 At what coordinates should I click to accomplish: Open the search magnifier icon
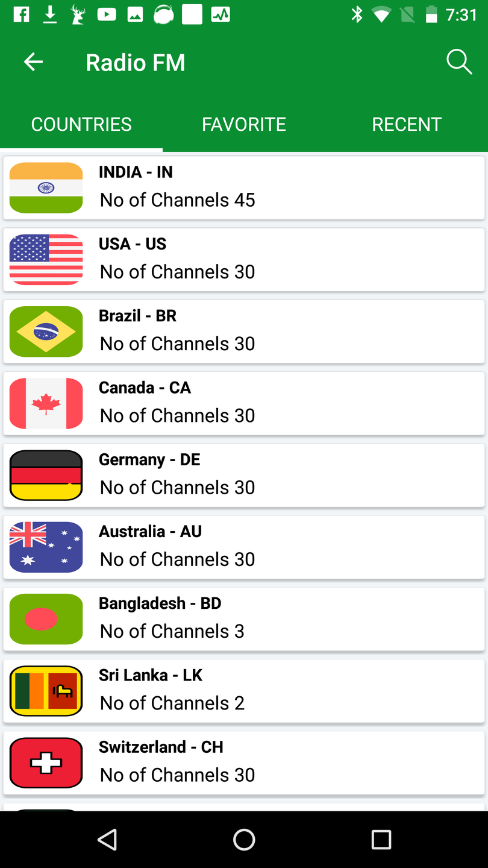458,62
